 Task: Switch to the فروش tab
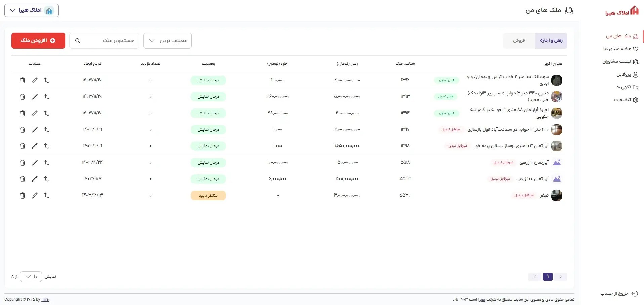tap(519, 41)
